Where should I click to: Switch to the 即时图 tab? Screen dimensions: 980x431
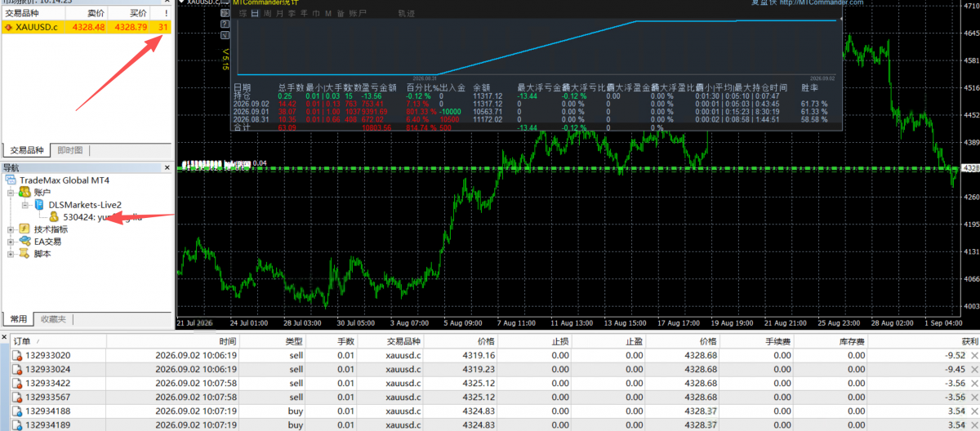70,150
